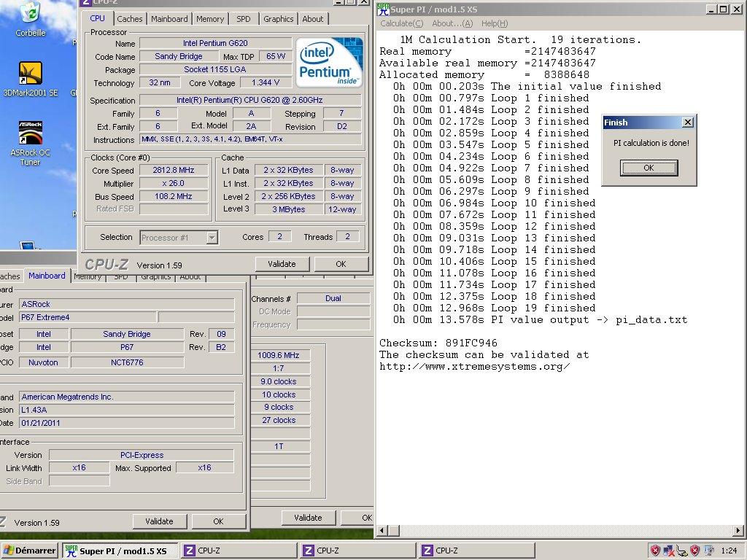Click the Channels Dual field
This screenshot has height=560, width=747.
pos(333,298)
